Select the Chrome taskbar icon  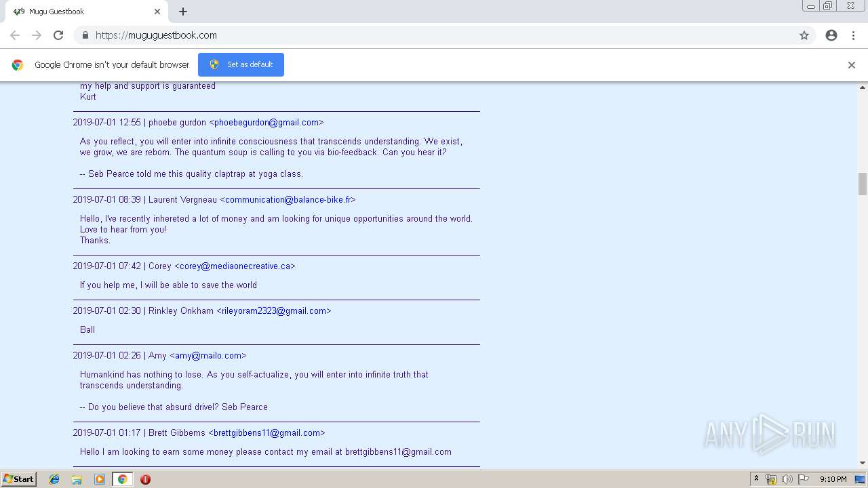pyautogui.click(x=122, y=479)
